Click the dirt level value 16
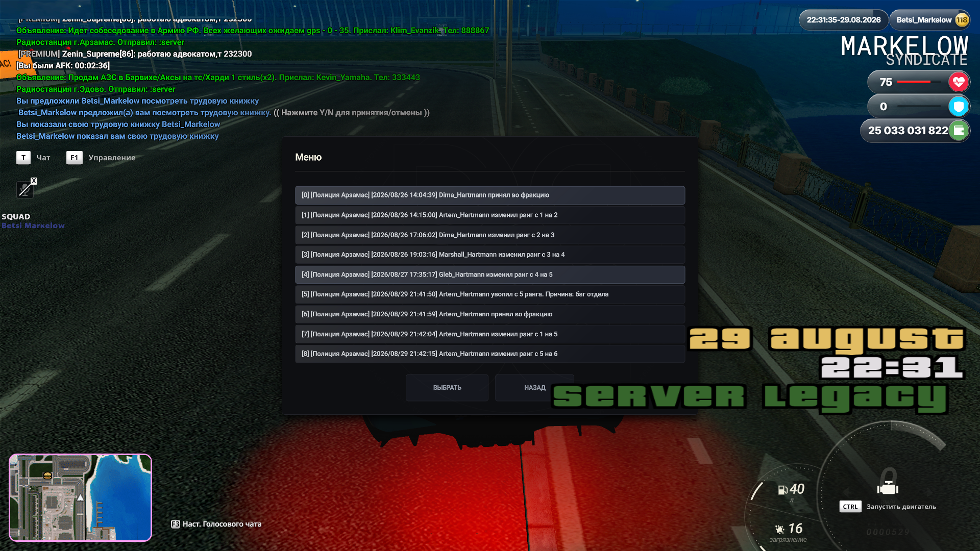This screenshot has height=551, width=980. click(795, 529)
